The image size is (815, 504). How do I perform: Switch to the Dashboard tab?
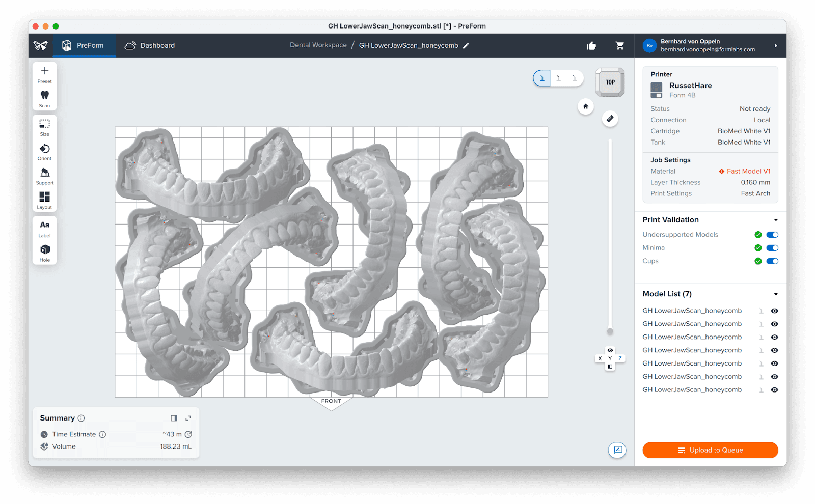[x=150, y=46]
